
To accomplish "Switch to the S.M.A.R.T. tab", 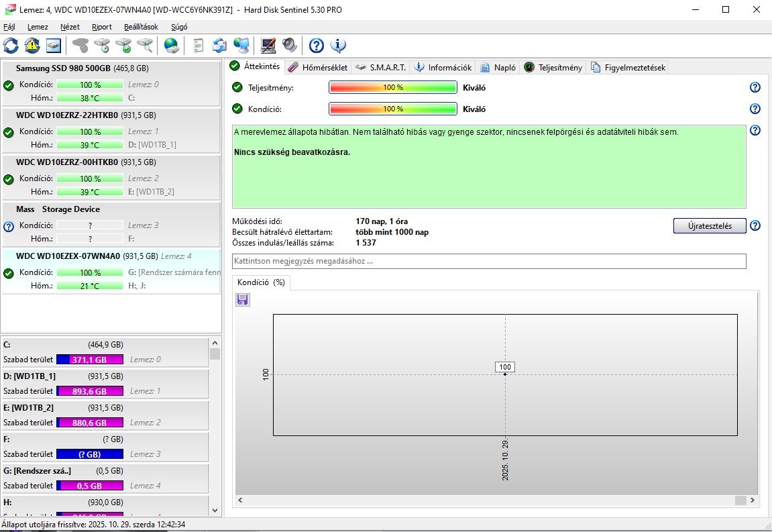I will click(x=380, y=68).
